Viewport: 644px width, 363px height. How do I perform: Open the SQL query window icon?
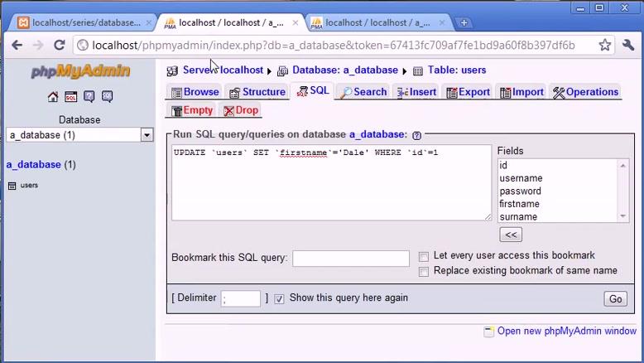click(x=70, y=97)
